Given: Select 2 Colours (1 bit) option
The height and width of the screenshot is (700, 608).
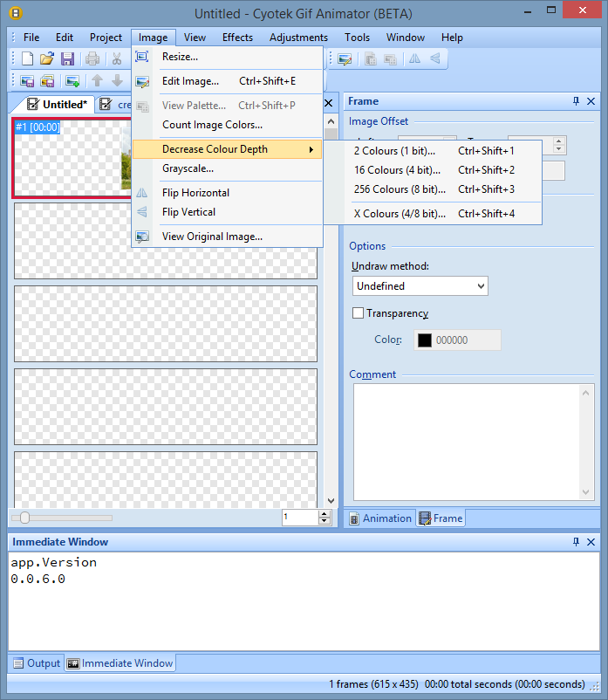Looking at the screenshot, I should point(433,151).
